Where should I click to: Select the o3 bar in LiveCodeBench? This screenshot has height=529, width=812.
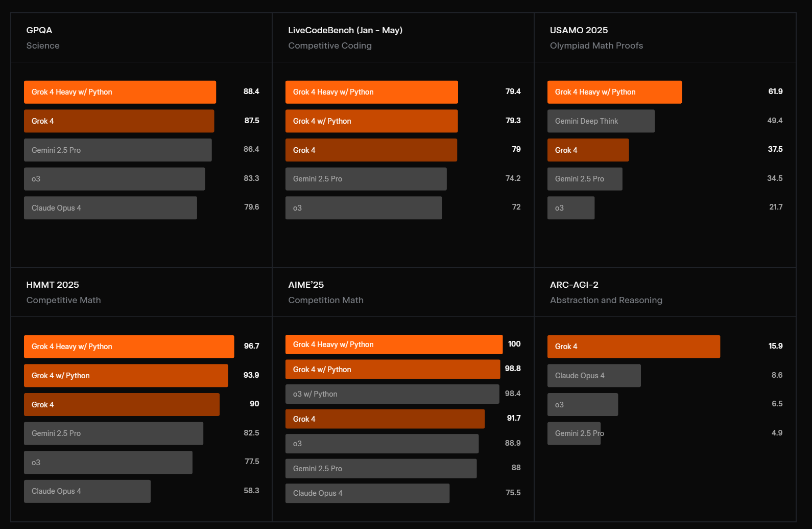click(364, 208)
